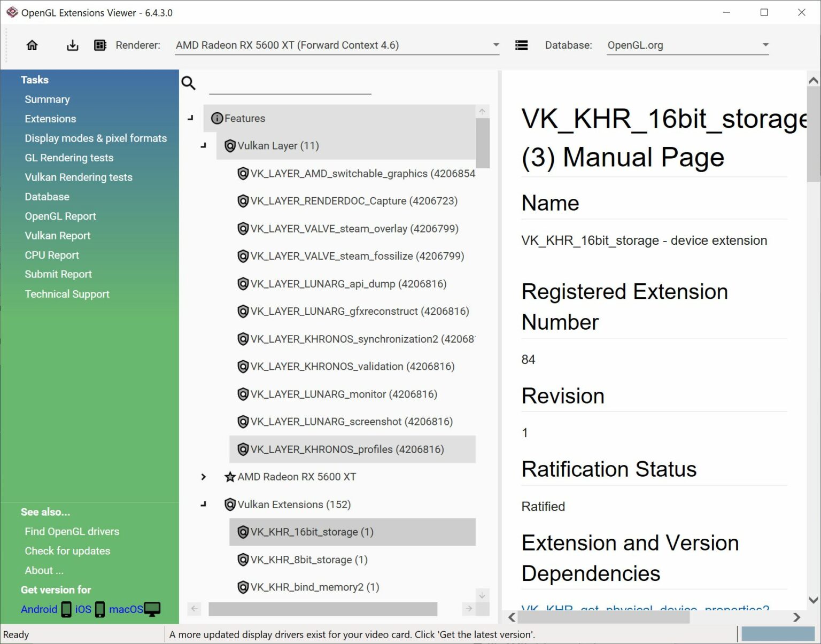Click the info icon on the Features row
This screenshot has width=821, height=644.
tap(217, 119)
